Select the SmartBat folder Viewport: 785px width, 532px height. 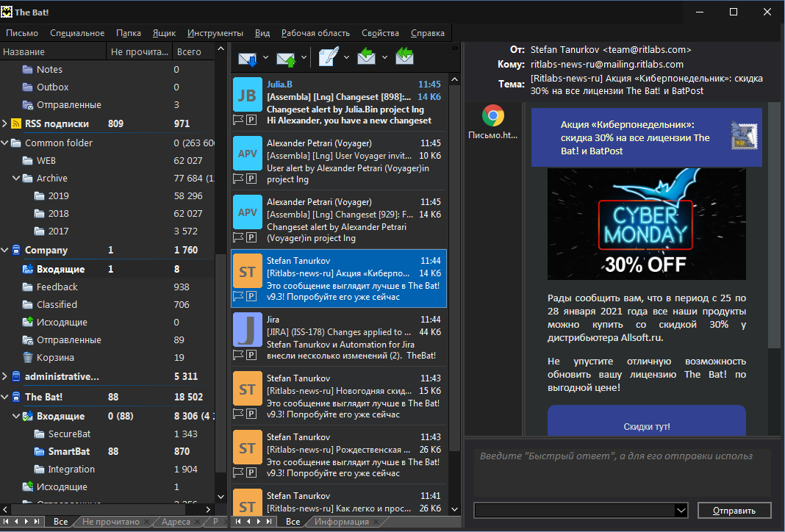point(69,451)
